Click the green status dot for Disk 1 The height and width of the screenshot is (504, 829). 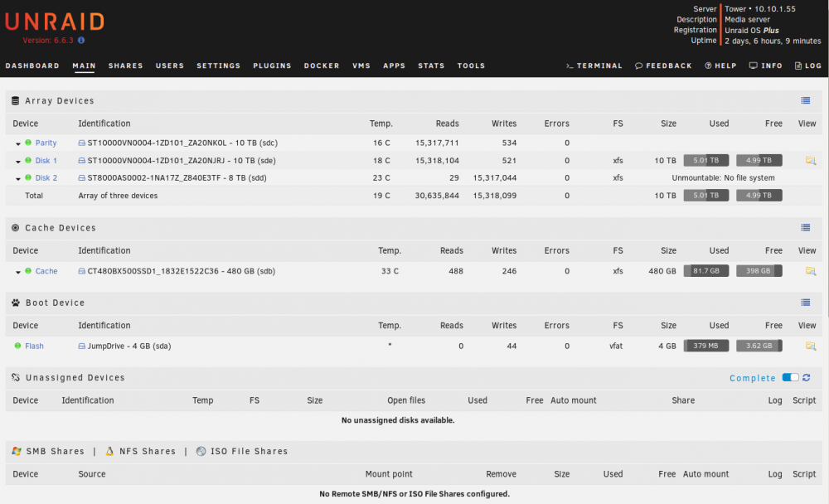click(x=28, y=160)
